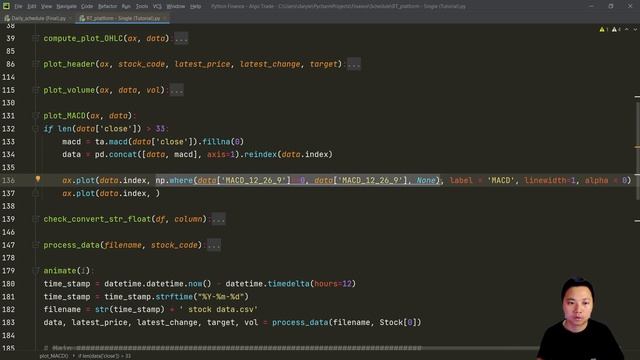The height and width of the screenshot is (360, 640).
Task: Open the Window menu
Action: (x=176, y=6)
